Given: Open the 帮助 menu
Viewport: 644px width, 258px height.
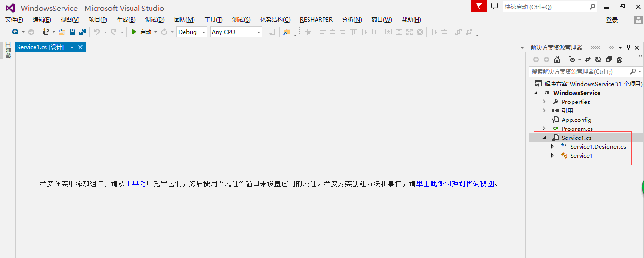Looking at the screenshot, I should pos(411,19).
